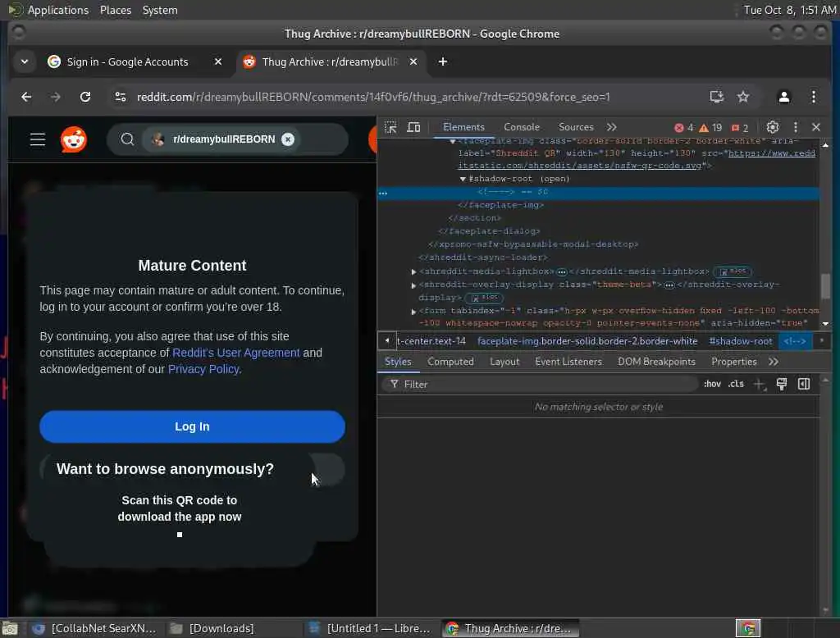
Task: Open Reddit's User Agreement link
Action: click(235, 353)
